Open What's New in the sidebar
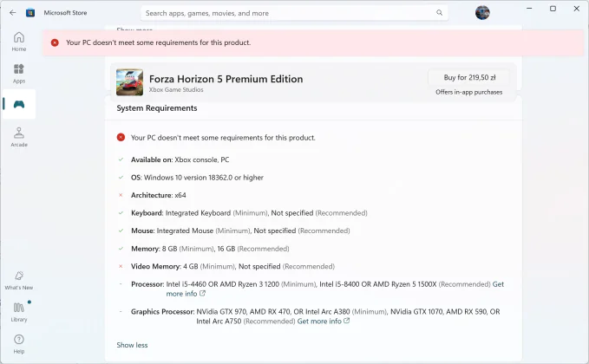This screenshot has height=364, width=589. [x=19, y=280]
